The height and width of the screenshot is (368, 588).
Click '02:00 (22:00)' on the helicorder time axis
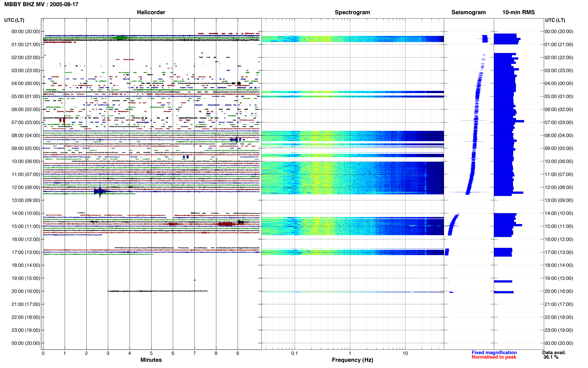26,57
